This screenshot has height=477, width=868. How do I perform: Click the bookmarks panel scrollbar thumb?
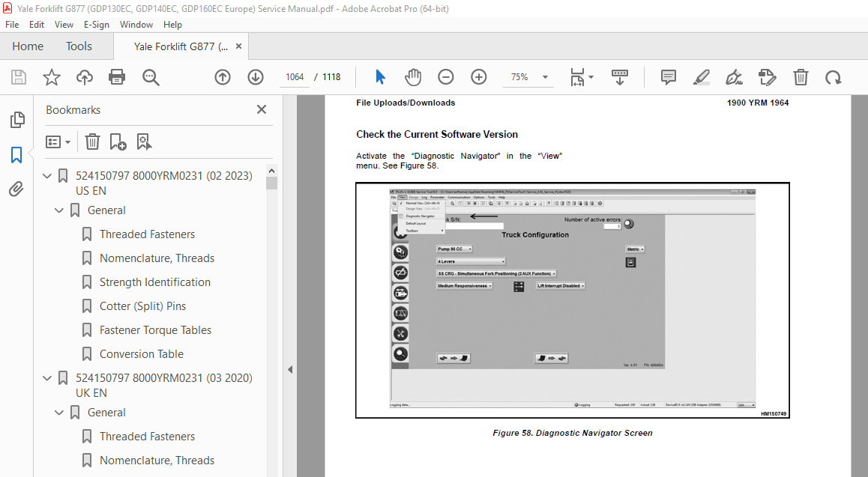tap(271, 183)
